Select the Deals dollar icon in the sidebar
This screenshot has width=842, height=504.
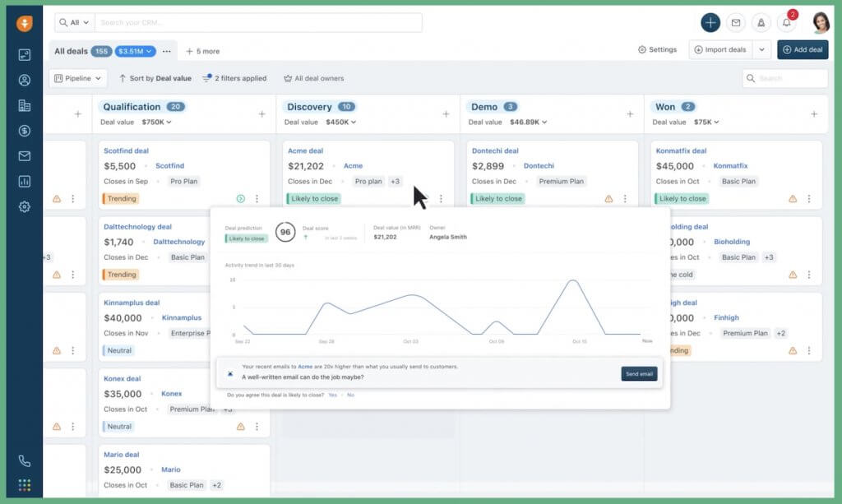(24, 130)
